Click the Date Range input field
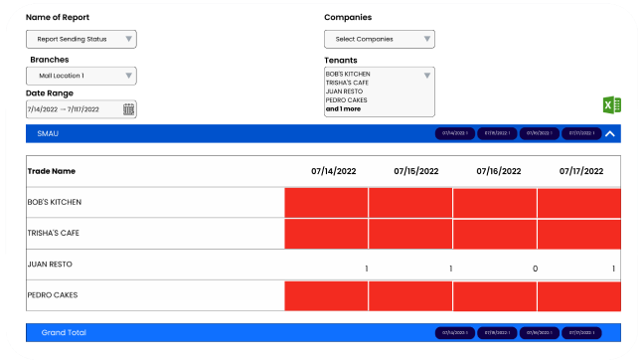The height and width of the screenshot is (363, 644). coord(81,109)
